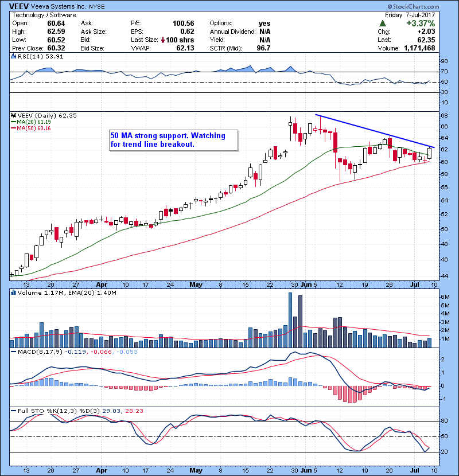
Task: Click the Jul date label under the stochastic panel
Action: [415, 470]
